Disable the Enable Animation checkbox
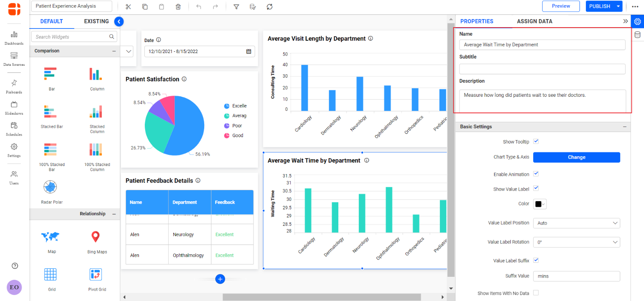The image size is (644, 301). tap(536, 174)
